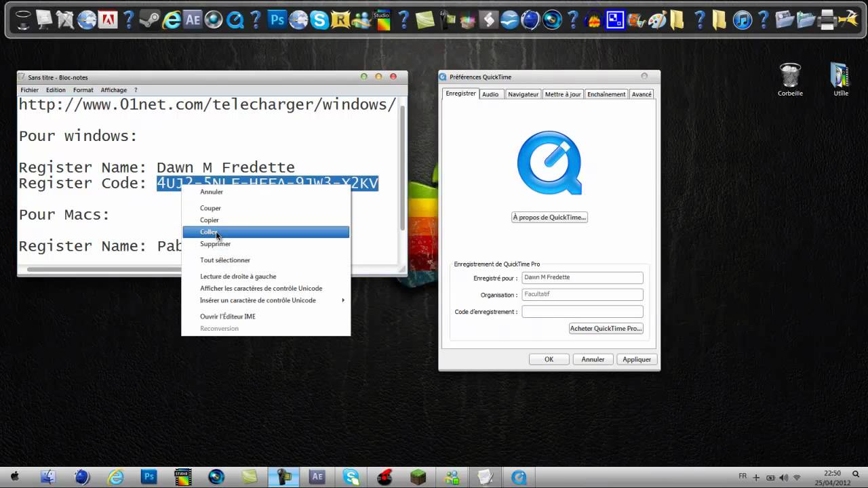Focus the Enregistré pour field
868x488 pixels.
pos(583,277)
